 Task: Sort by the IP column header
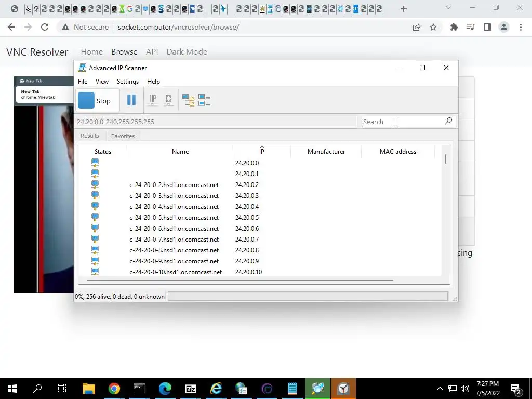[262, 152]
